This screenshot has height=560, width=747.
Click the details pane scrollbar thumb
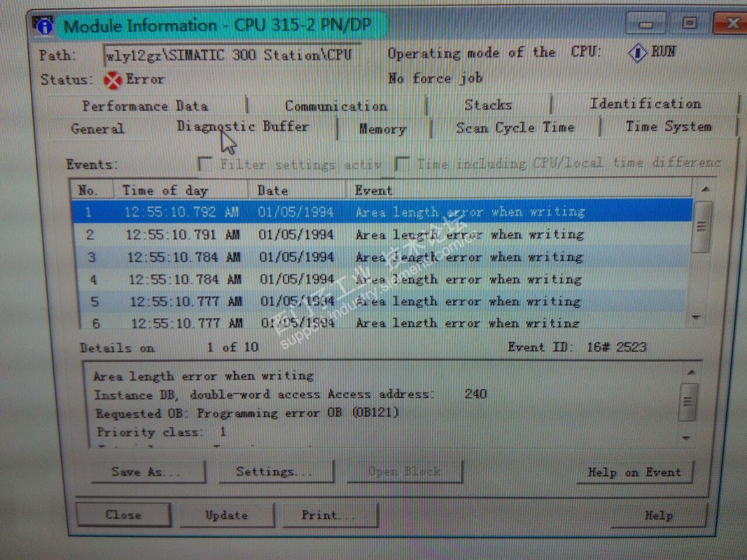(x=687, y=401)
